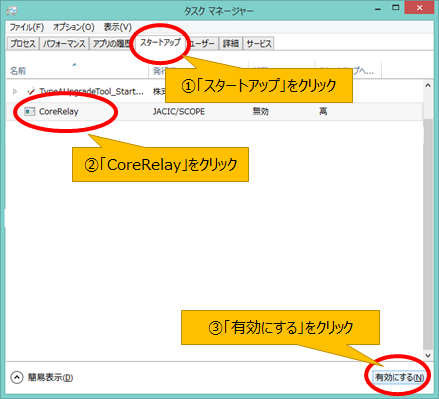
Task: Click the 無効 status cell of CoreRelay
Action: pyautogui.click(x=260, y=111)
